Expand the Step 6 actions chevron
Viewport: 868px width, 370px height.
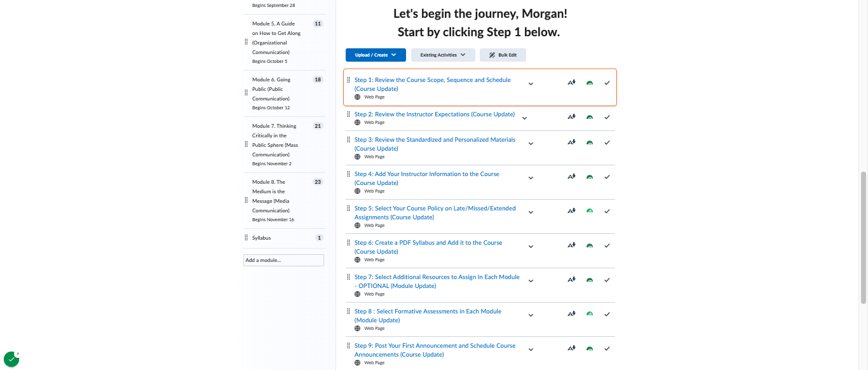pyautogui.click(x=531, y=247)
